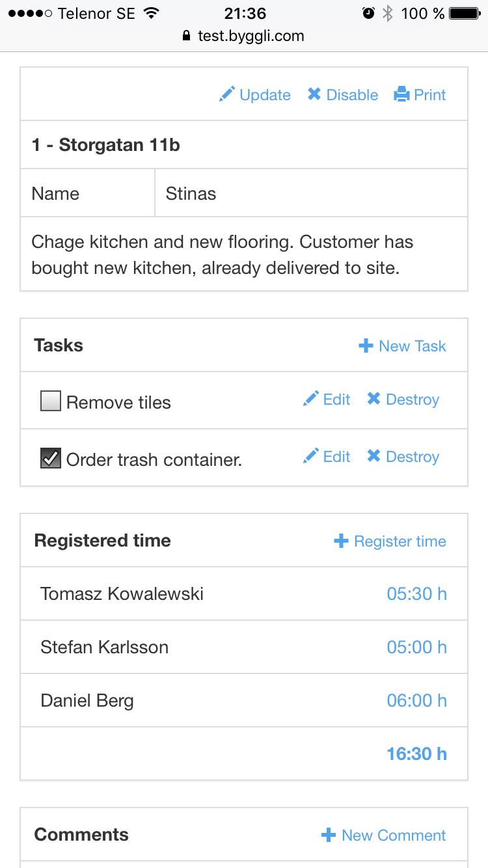
Task: Click the X icon beside Disable
Action: [314, 95]
